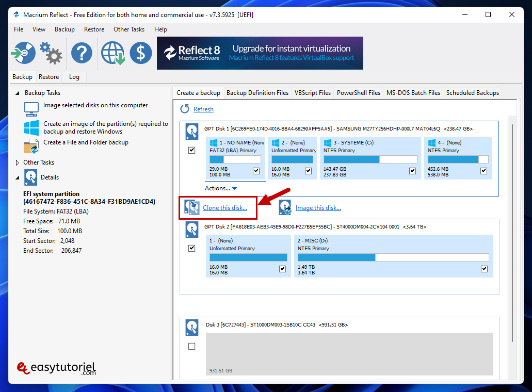Open the Other Tasks menu

tap(129, 29)
